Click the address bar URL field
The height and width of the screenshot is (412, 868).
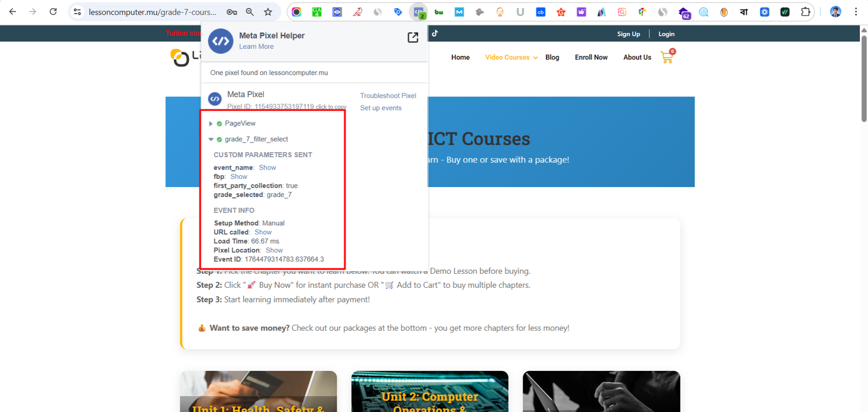point(152,12)
